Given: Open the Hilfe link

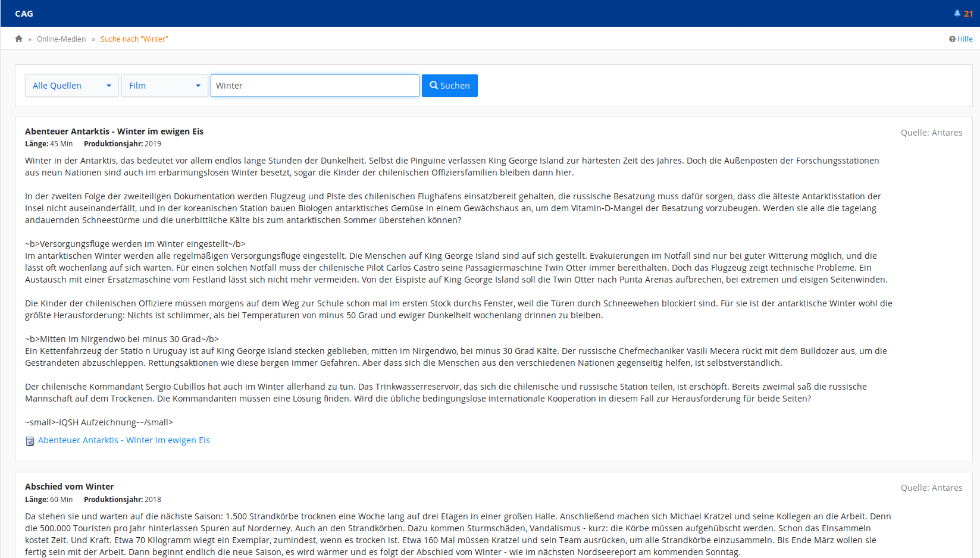Looking at the screenshot, I should [x=965, y=39].
